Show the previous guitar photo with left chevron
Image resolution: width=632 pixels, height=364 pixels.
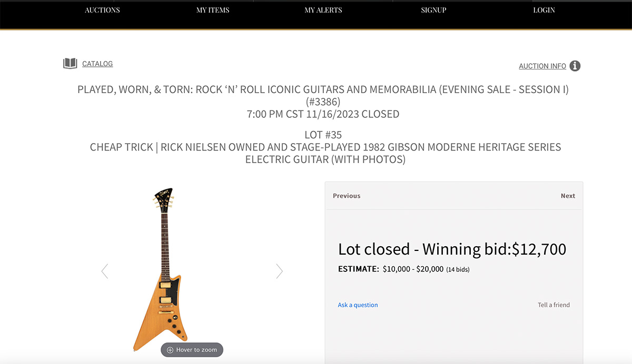coord(104,271)
